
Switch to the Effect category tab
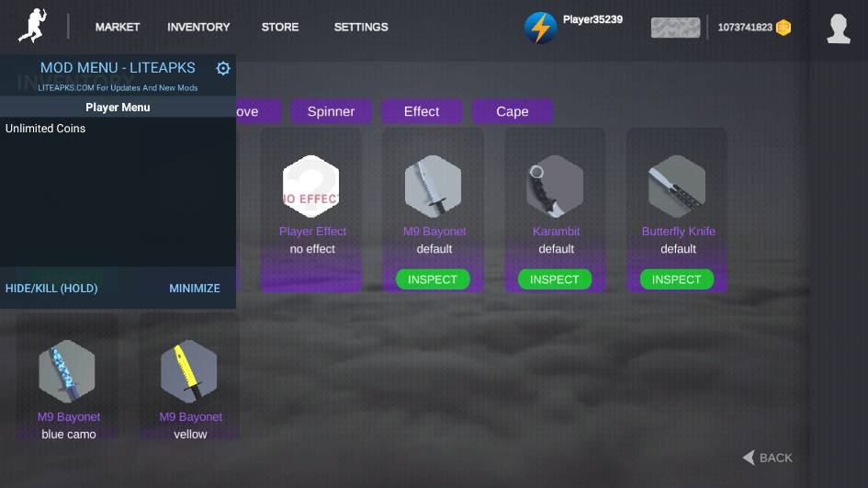422,111
